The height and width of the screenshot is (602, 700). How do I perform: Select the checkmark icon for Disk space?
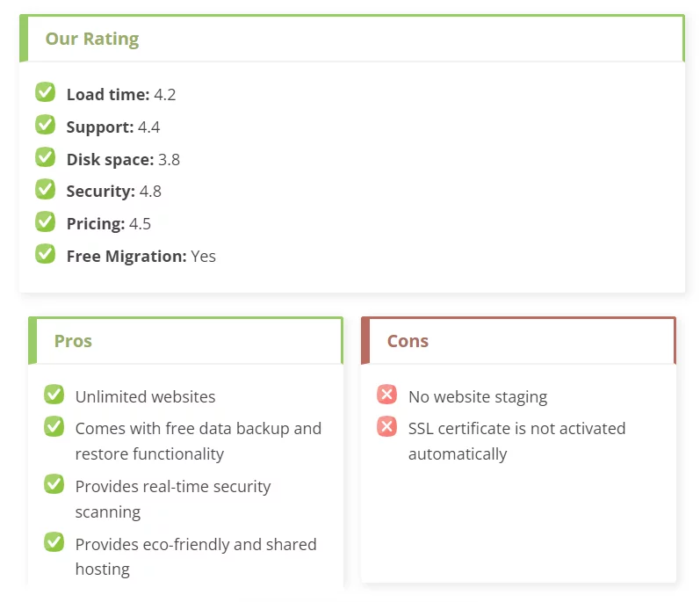coord(45,156)
